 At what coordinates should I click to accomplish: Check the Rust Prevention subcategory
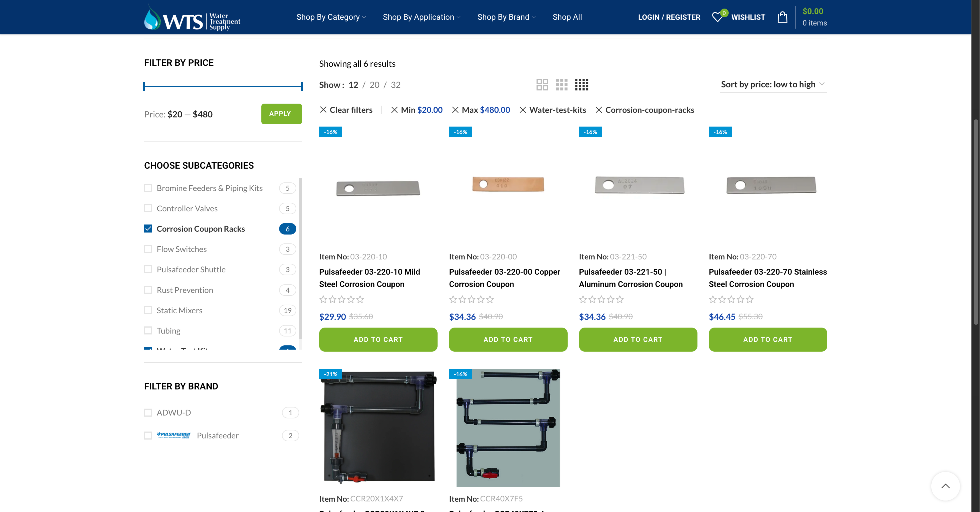point(148,290)
